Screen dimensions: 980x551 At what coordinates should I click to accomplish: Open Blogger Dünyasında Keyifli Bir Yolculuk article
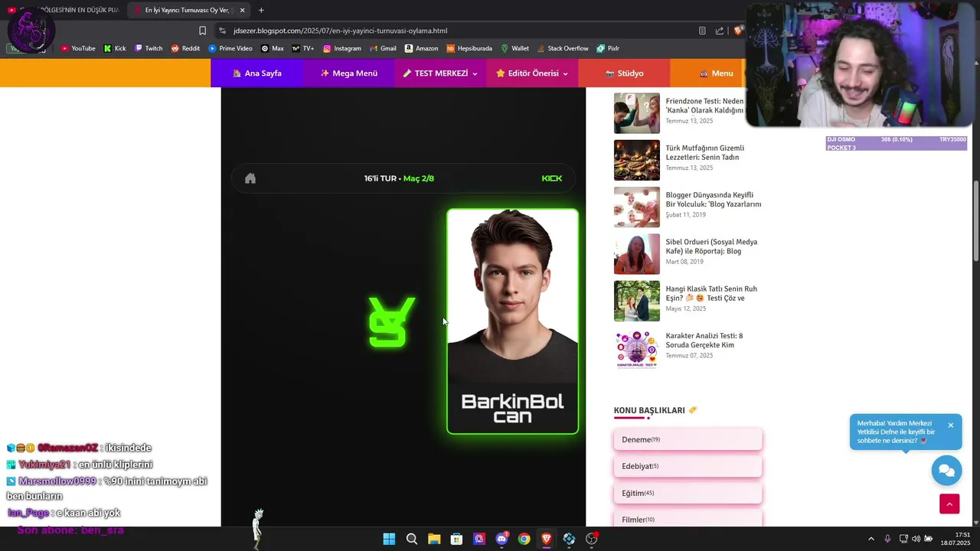coord(713,200)
